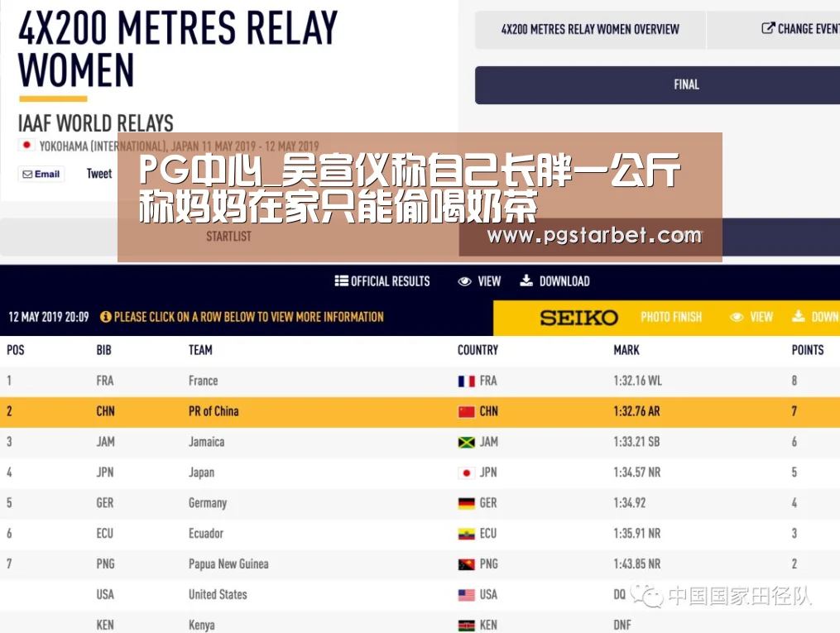
Task: Open the Startlist tab
Action: click(228, 236)
